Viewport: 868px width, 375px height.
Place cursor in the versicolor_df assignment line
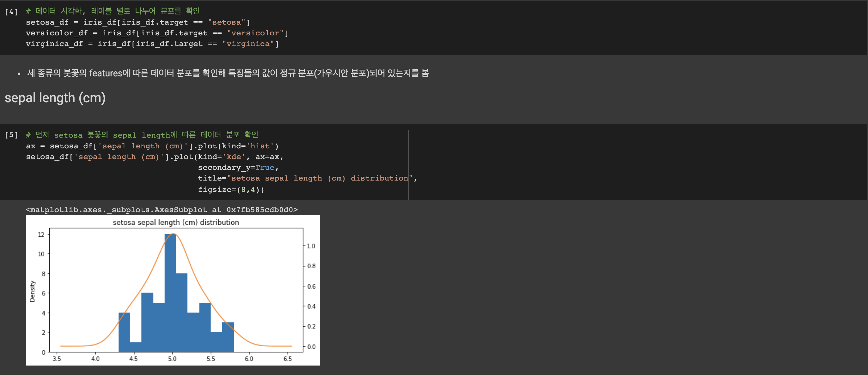pyautogui.click(x=157, y=33)
